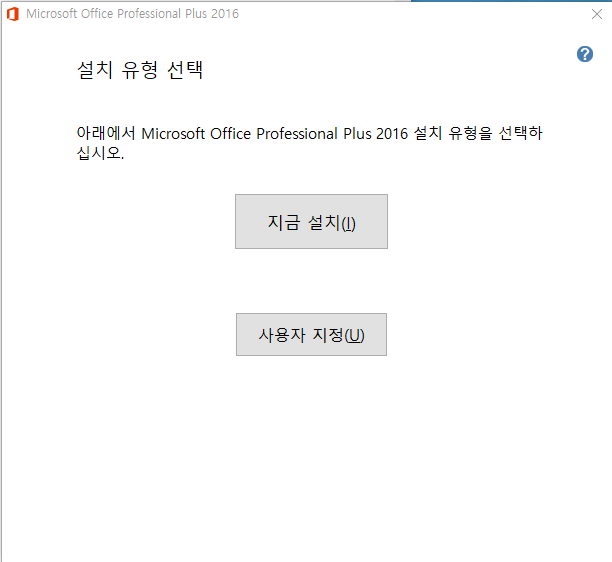Choose the 사용자 지정(U) customize button
612x562 pixels.
(x=311, y=334)
